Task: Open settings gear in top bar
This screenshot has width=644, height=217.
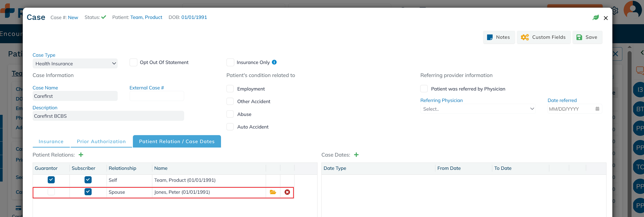Action: [x=615, y=11]
